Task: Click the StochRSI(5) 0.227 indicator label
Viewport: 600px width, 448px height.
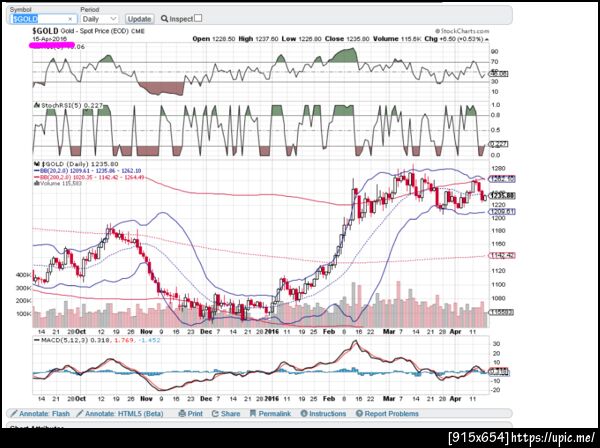Action: 68,105
